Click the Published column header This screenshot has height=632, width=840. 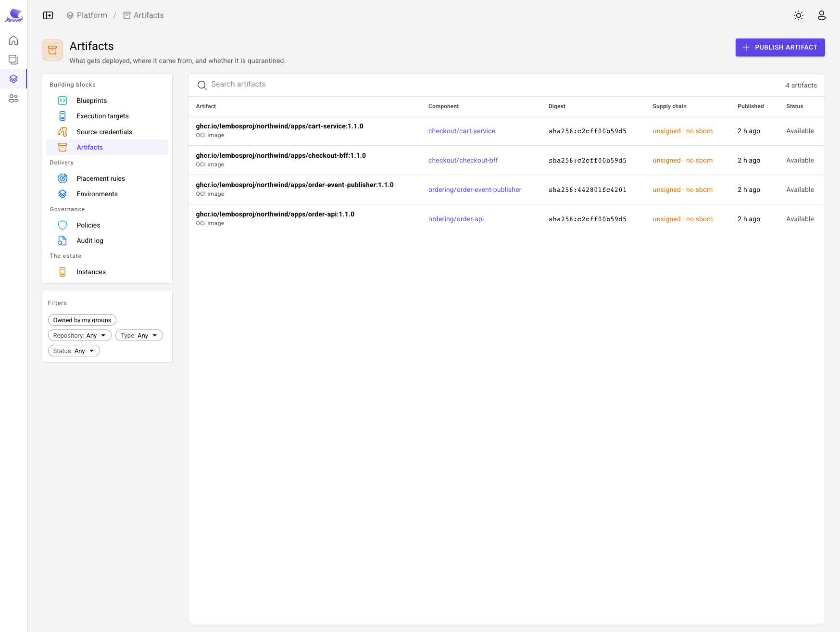click(751, 106)
